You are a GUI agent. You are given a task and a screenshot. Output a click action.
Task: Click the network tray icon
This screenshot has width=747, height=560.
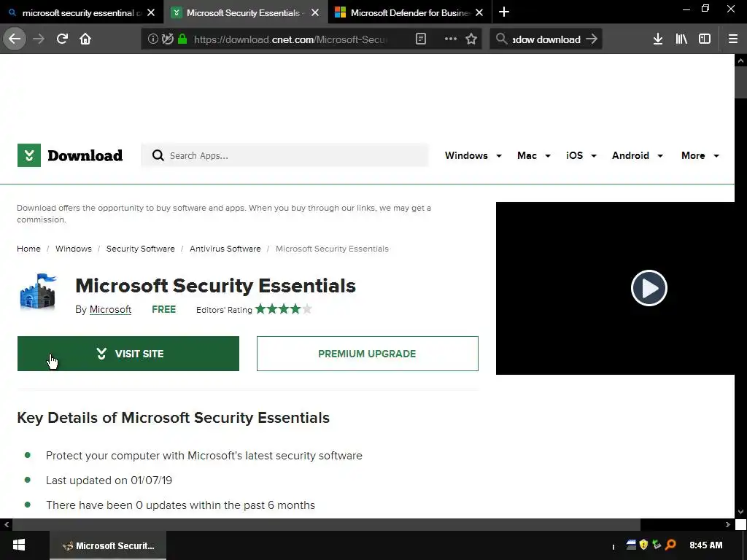657,545
